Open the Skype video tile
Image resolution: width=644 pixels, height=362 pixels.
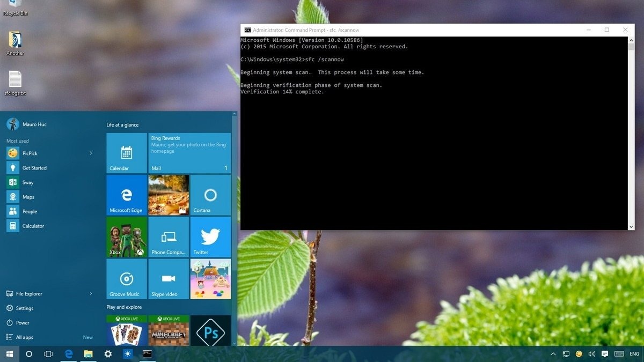click(x=169, y=279)
